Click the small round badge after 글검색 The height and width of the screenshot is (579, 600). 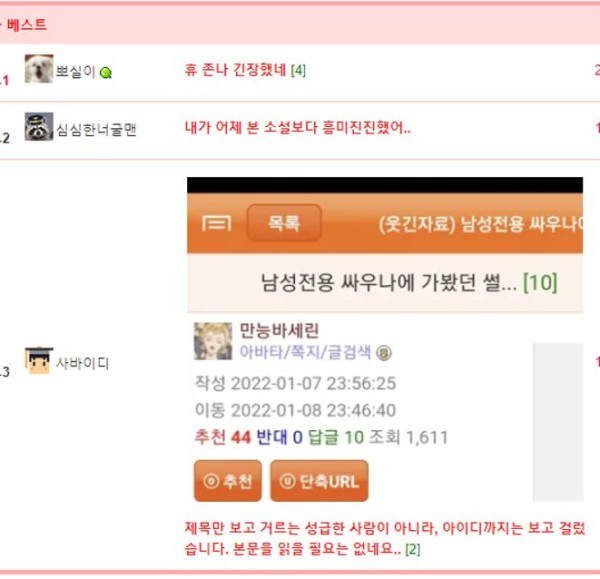point(384,353)
